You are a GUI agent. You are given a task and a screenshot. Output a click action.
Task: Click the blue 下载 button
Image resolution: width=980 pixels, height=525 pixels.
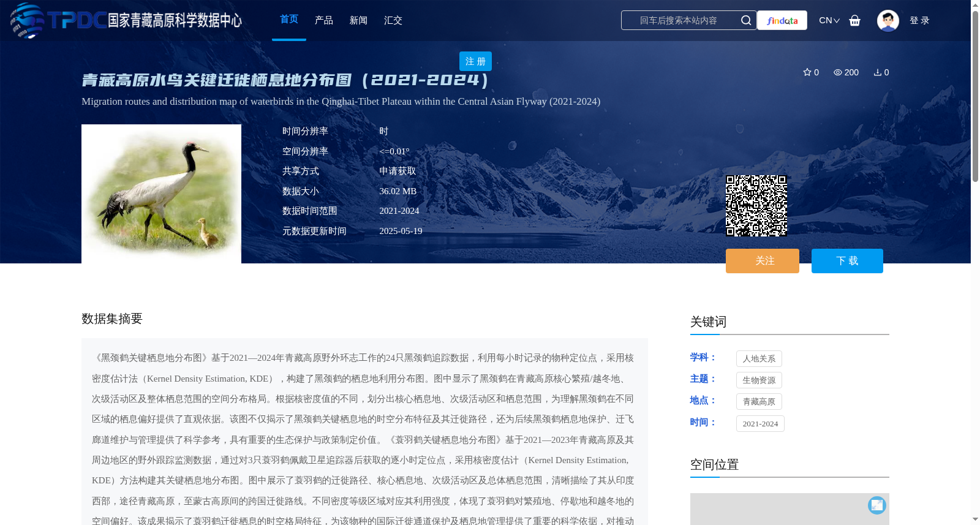tap(847, 261)
